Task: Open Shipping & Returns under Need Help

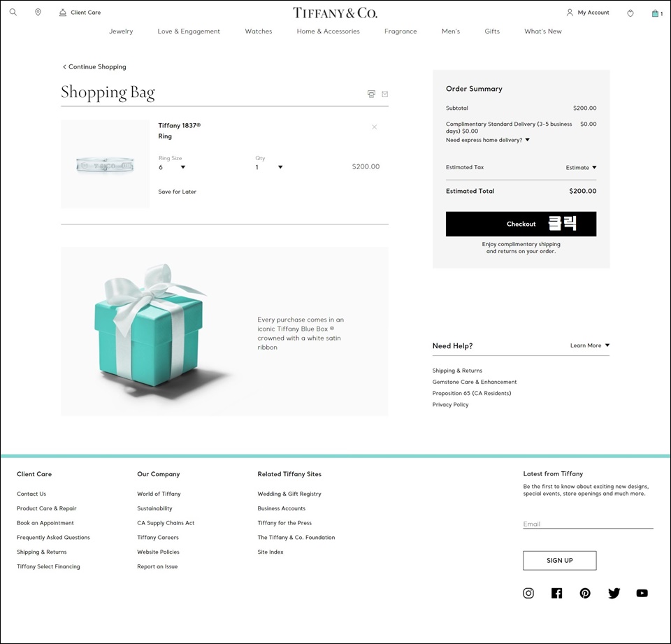Action: pyautogui.click(x=457, y=371)
